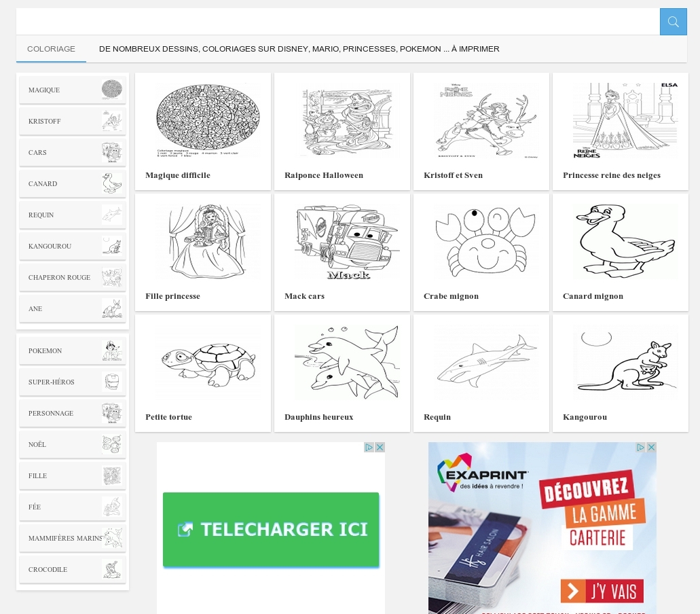Screen dimensions: 700x614
Task: Click the KANGOUROU category label
Action: click(x=50, y=247)
